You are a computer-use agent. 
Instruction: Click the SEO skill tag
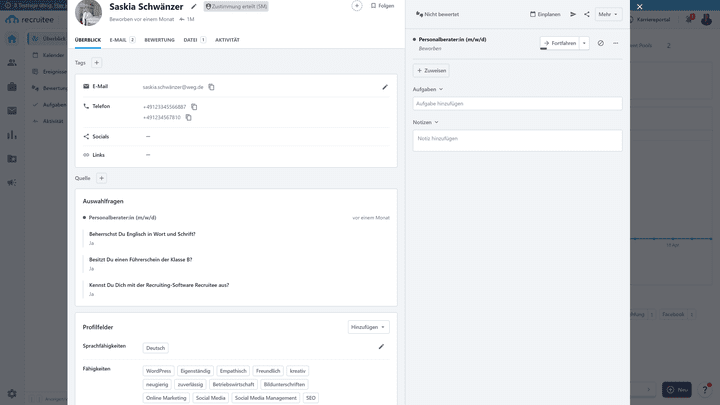(x=311, y=398)
